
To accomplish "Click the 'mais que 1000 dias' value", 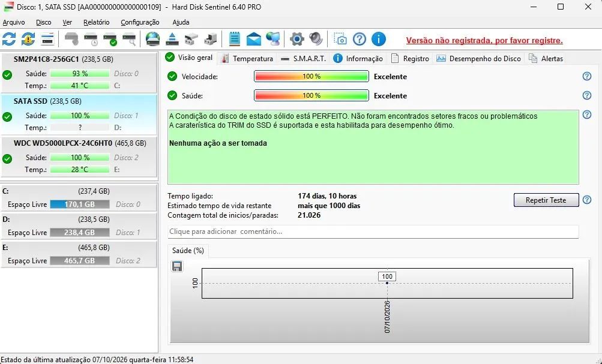I will pos(329,206).
